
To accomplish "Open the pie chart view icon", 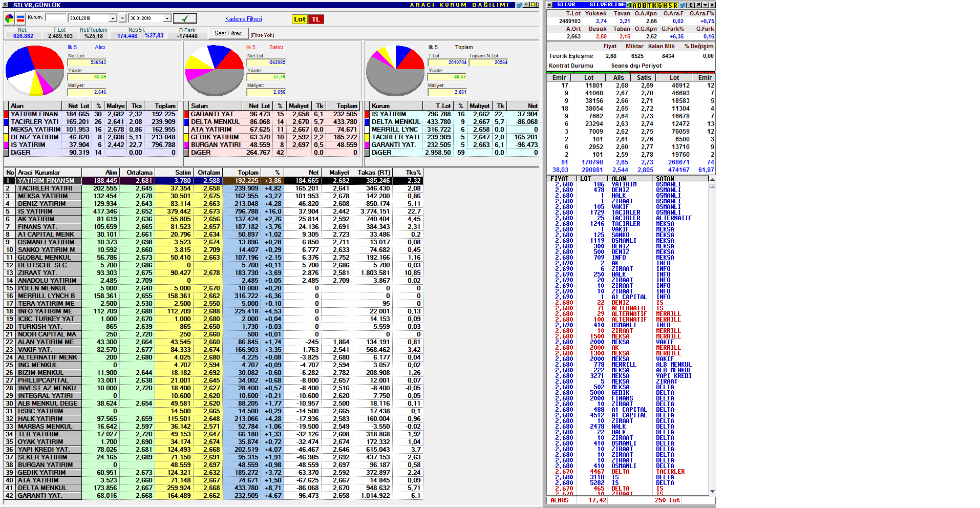I will coord(9,19).
